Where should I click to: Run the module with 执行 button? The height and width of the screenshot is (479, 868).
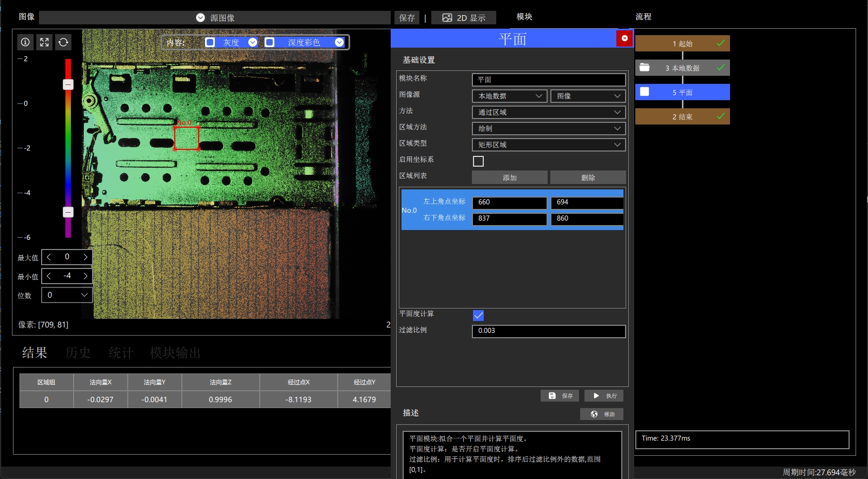coord(604,396)
